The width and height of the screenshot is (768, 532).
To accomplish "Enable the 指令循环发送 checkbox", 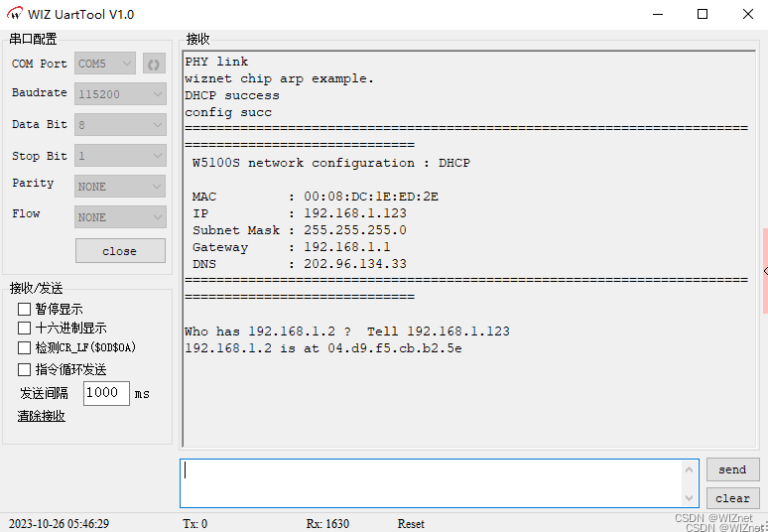I will click(x=24, y=369).
